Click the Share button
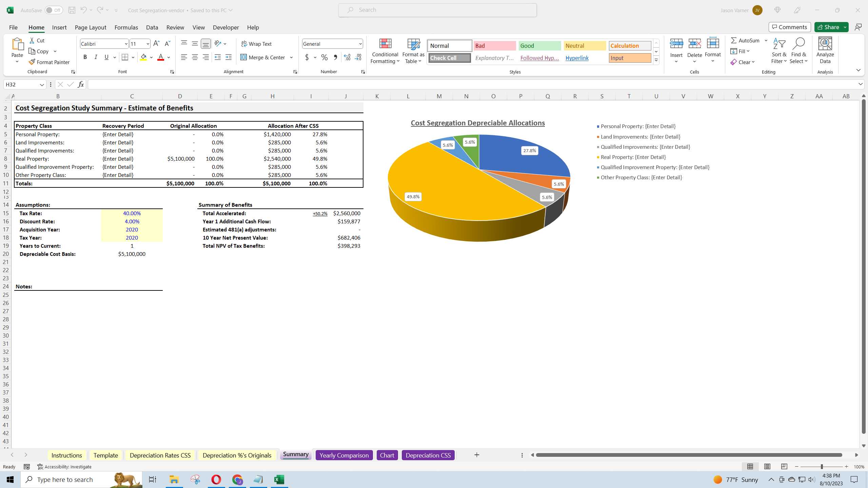This screenshot has height=488, width=868. click(x=828, y=27)
